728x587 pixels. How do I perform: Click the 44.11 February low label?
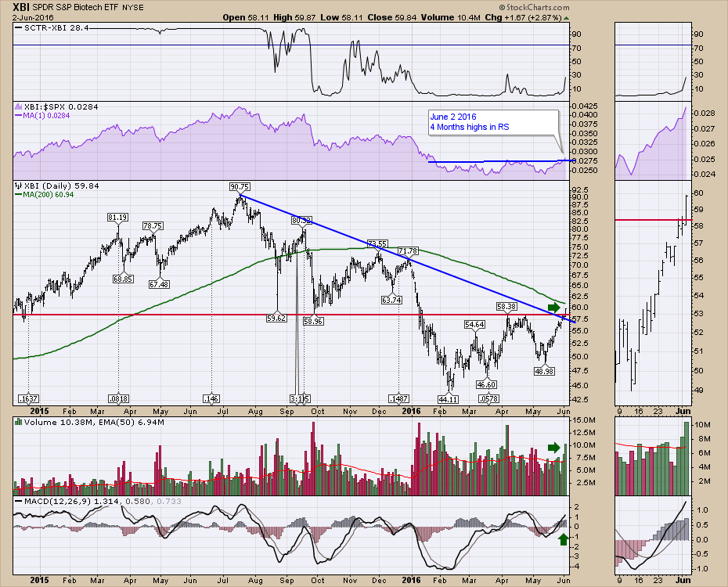pyautogui.click(x=448, y=399)
